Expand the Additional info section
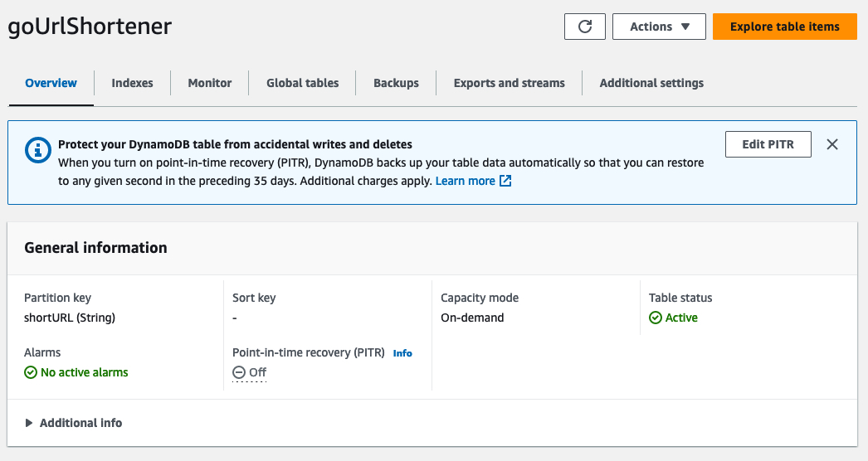This screenshot has height=461, width=868. [x=73, y=423]
